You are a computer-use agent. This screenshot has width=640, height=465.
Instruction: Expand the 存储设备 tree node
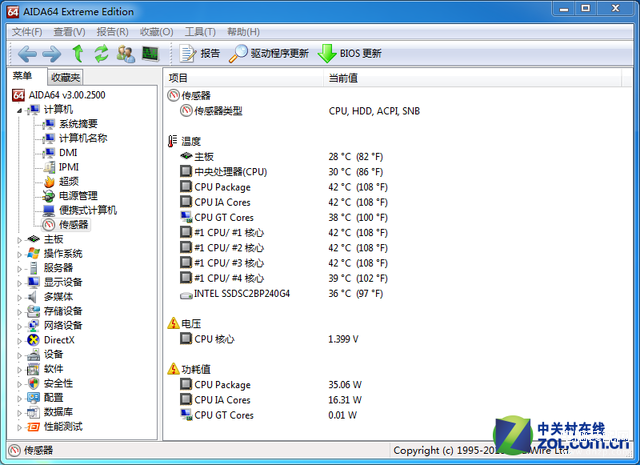19,312
